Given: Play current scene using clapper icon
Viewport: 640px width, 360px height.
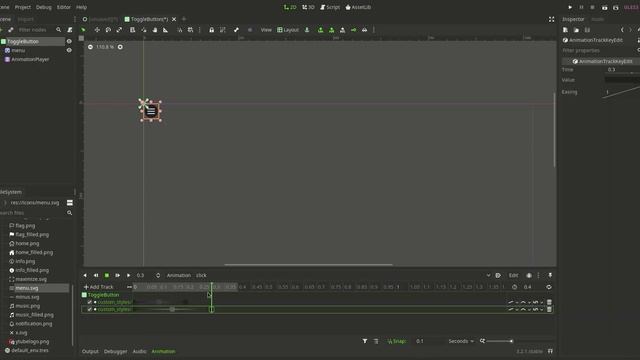Looking at the screenshot, I should click(604, 7).
